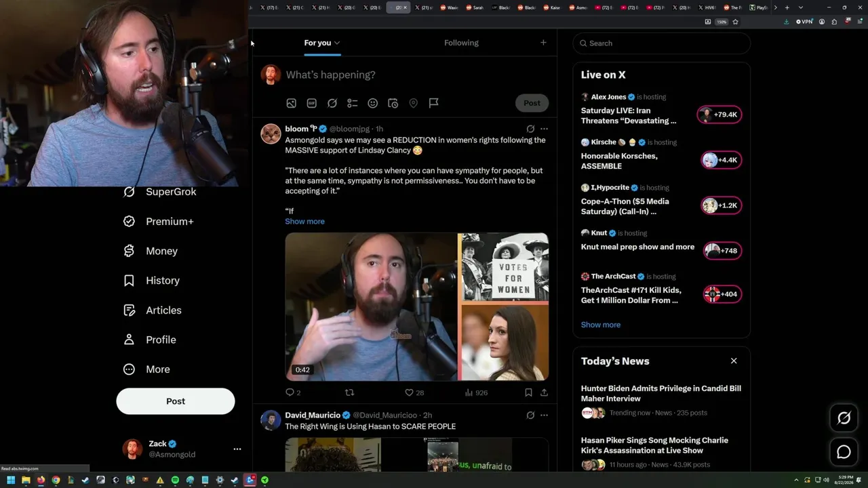View analytics showing 926 views

[476, 392]
